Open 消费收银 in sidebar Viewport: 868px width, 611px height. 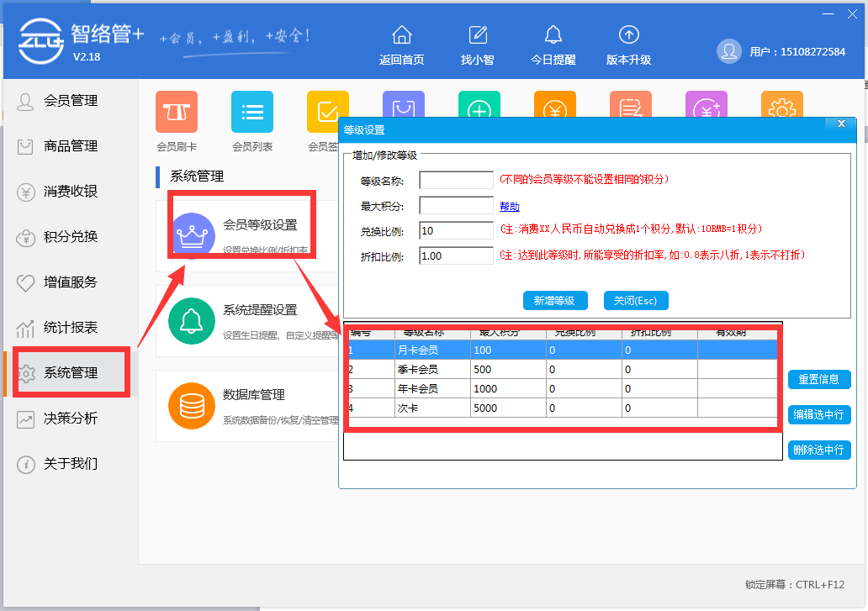(71, 192)
